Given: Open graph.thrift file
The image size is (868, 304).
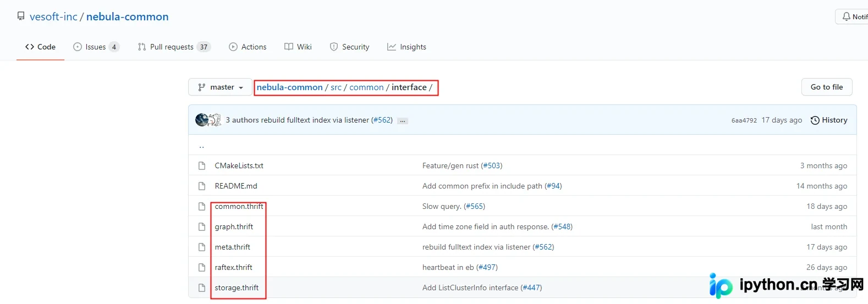Looking at the screenshot, I should (x=234, y=226).
